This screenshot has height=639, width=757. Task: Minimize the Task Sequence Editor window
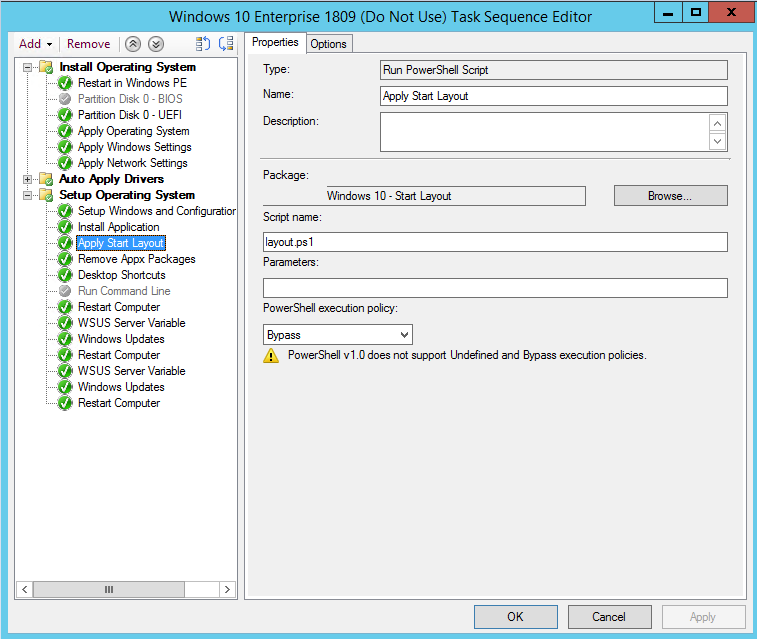pos(668,13)
